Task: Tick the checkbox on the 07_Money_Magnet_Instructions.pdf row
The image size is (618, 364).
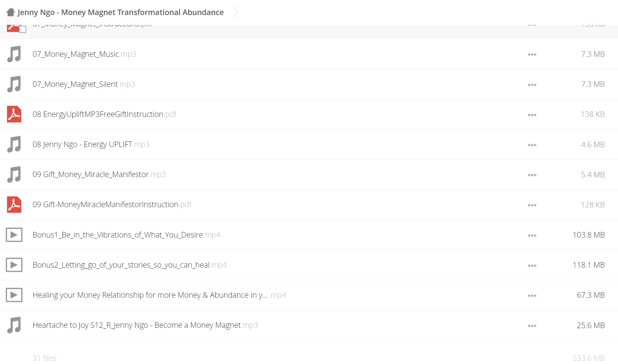Action: pyautogui.click(x=22, y=29)
